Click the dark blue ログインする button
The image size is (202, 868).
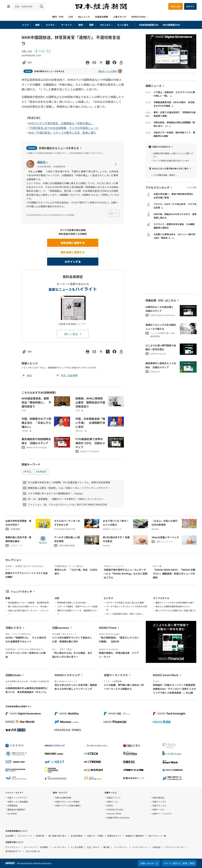(x=73, y=262)
